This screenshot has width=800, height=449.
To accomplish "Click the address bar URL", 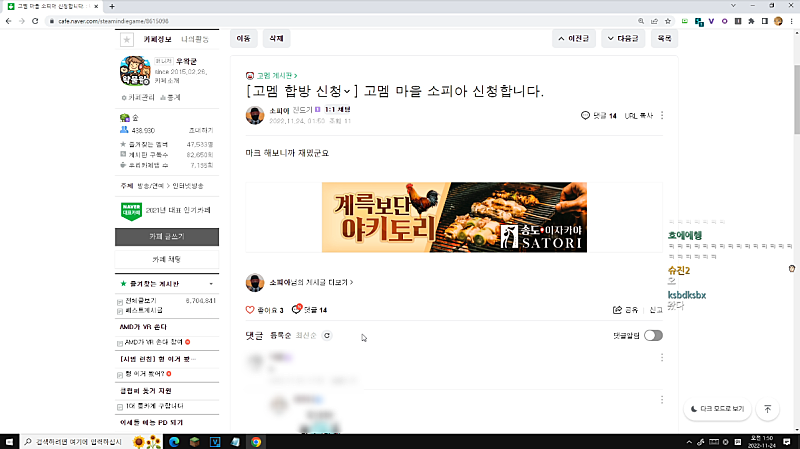I will [113, 21].
